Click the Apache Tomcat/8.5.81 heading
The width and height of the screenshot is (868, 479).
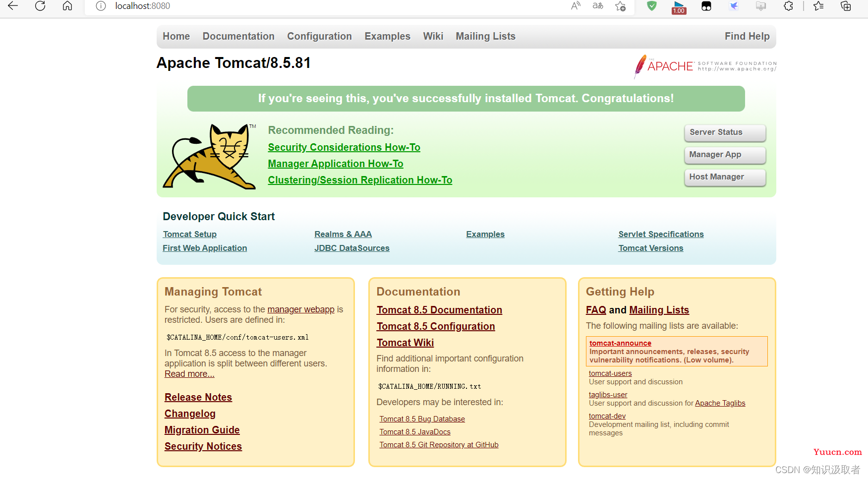(x=233, y=63)
